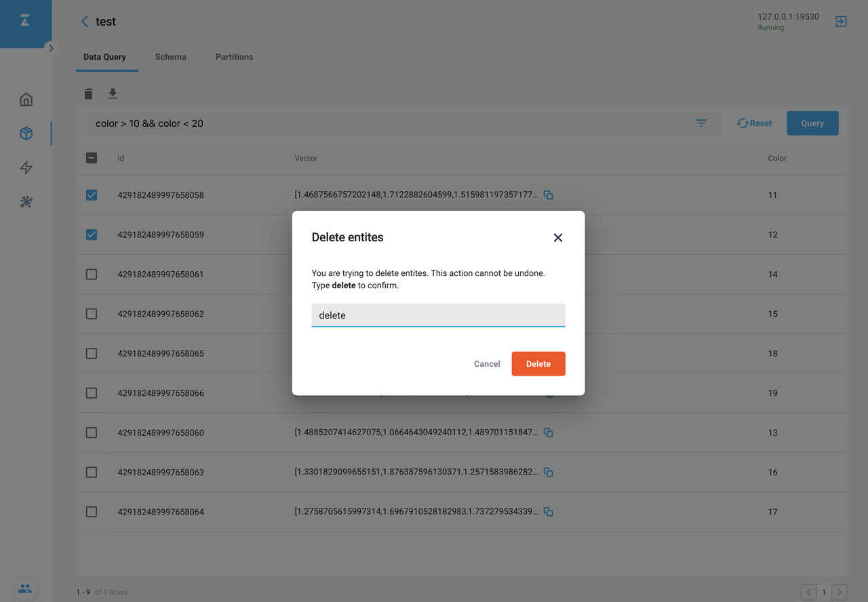The height and width of the screenshot is (602, 868).
Task: Copy vector of row with color 11
Action: 549,195
